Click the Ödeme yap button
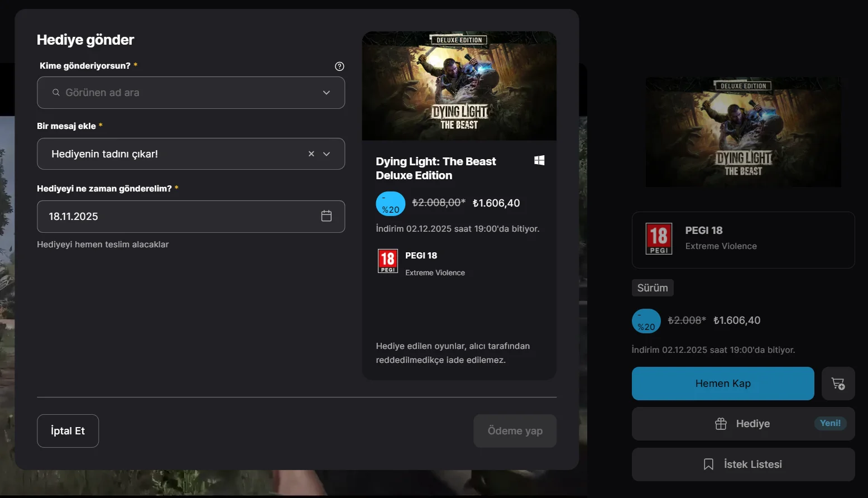 click(515, 431)
